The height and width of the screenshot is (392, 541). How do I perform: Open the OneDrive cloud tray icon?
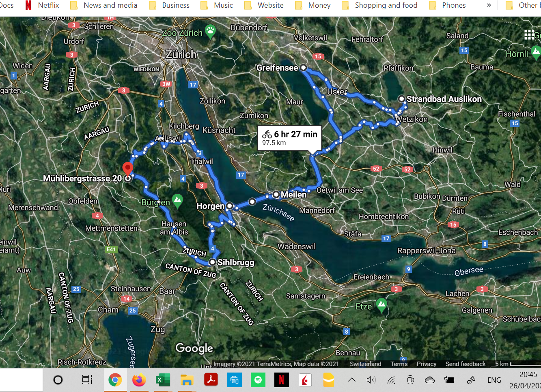429,380
